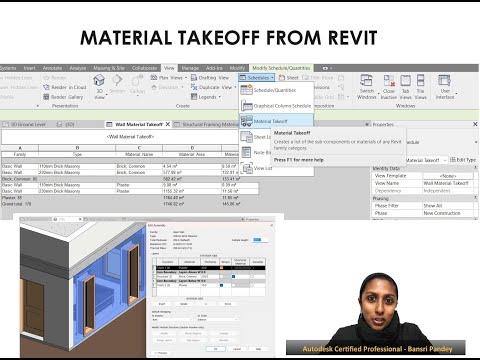Open the User Interface dropdown arrow

tap(456, 94)
